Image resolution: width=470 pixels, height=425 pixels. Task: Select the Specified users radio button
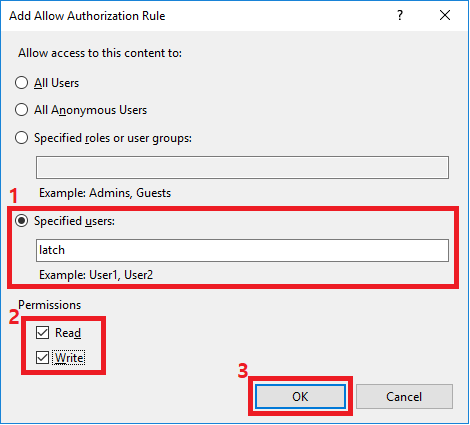(x=22, y=221)
